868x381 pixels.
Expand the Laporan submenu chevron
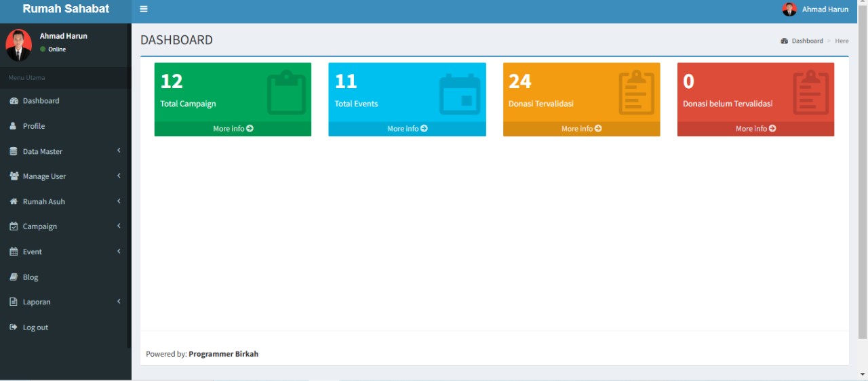click(119, 301)
